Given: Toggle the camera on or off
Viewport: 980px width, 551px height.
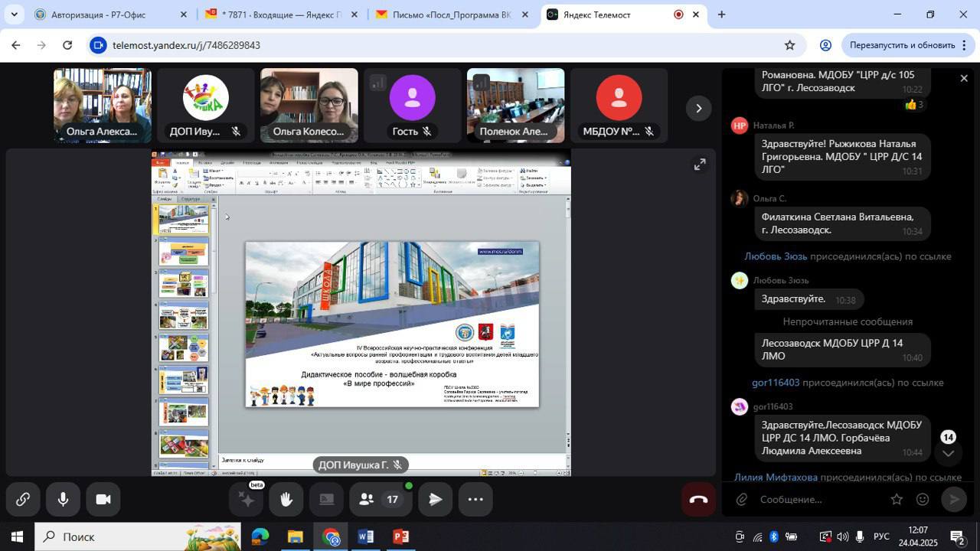Looking at the screenshot, I should tap(103, 500).
